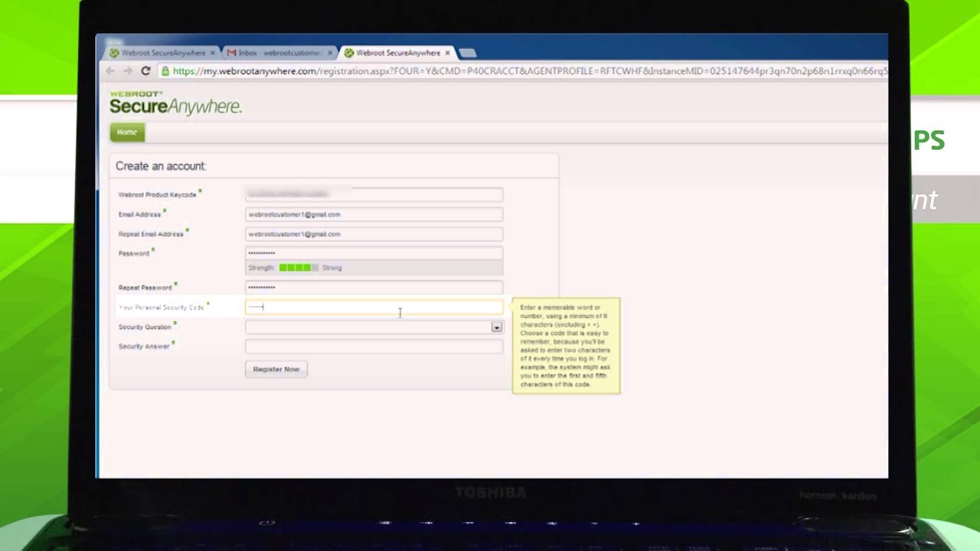Click the address bar URL
This screenshot has height=551, width=980.
pos(530,71)
